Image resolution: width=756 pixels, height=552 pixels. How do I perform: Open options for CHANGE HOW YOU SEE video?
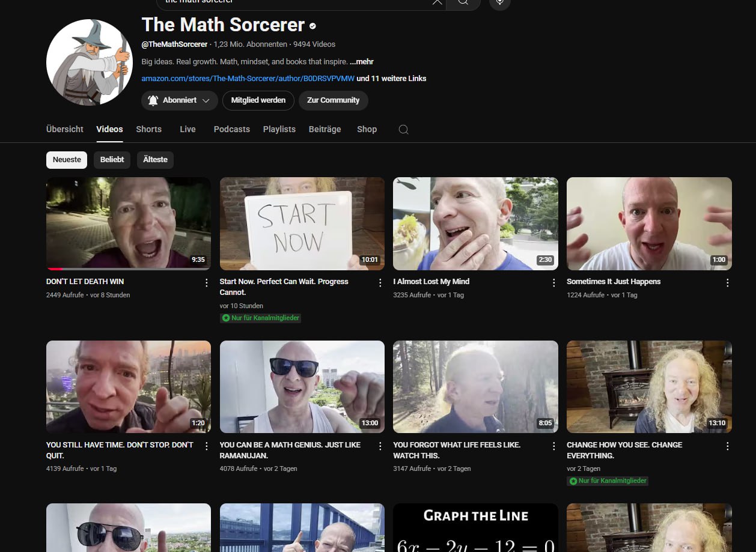[727, 446]
